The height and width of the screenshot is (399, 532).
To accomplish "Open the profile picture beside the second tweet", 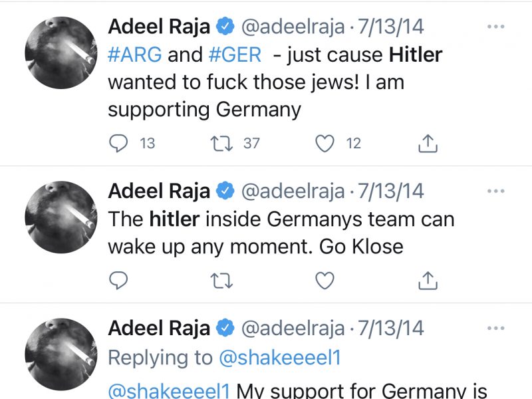I will click(x=61, y=217).
